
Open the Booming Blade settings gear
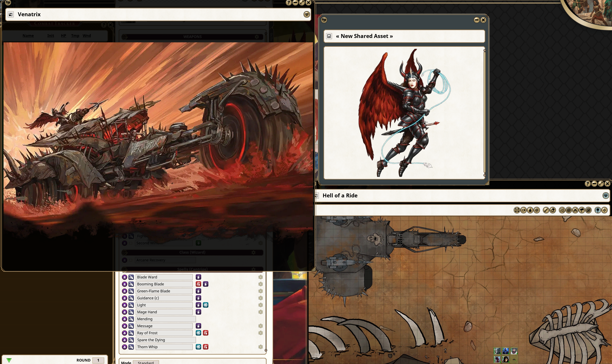click(260, 284)
